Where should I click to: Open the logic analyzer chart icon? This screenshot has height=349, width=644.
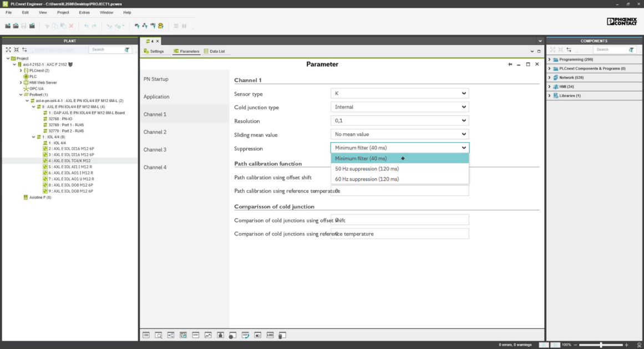[208, 335]
